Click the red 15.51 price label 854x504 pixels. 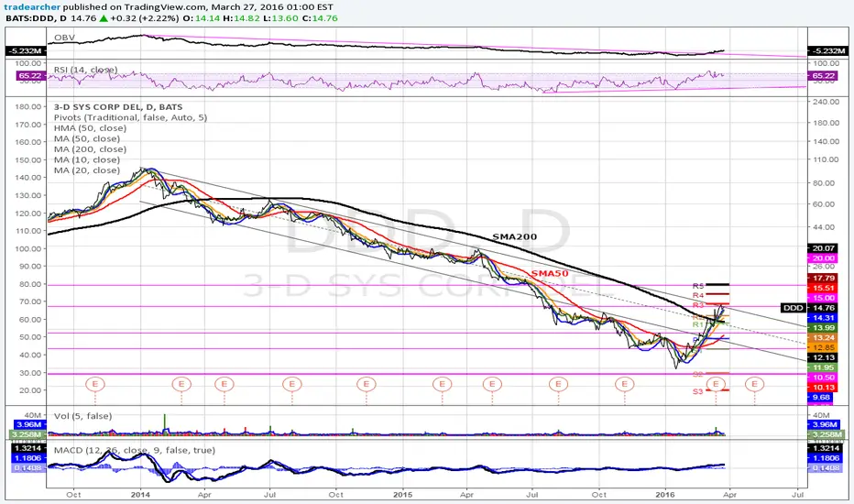(823, 288)
